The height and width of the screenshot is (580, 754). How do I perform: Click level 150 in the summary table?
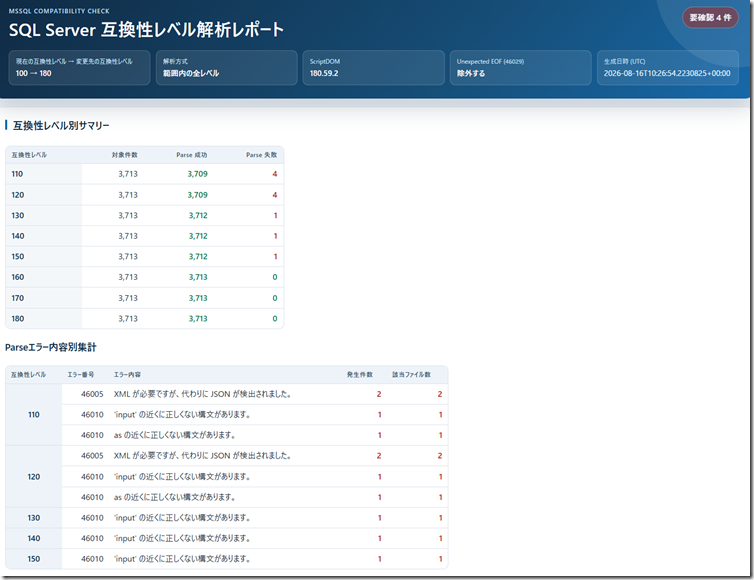(x=18, y=256)
